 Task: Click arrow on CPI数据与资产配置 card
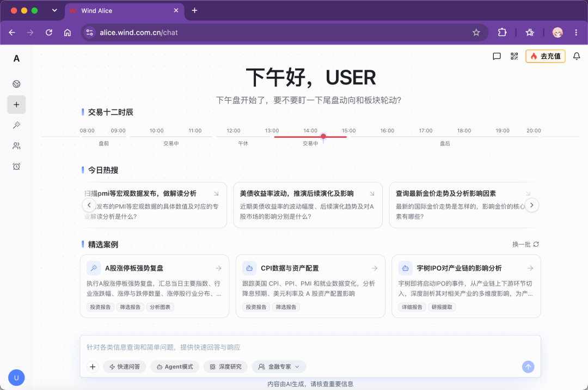(x=375, y=268)
